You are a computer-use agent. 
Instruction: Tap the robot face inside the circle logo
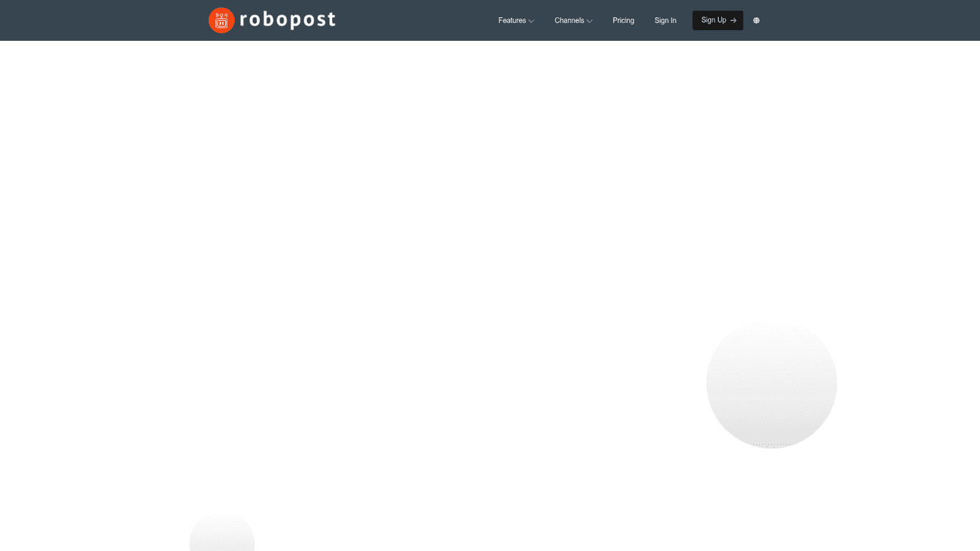point(222,20)
